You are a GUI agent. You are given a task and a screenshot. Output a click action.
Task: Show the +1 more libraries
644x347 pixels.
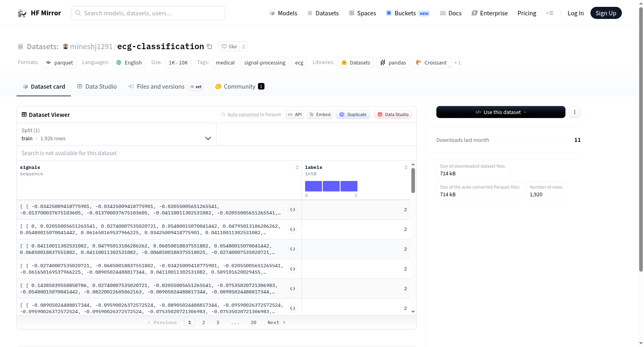[458, 62]
